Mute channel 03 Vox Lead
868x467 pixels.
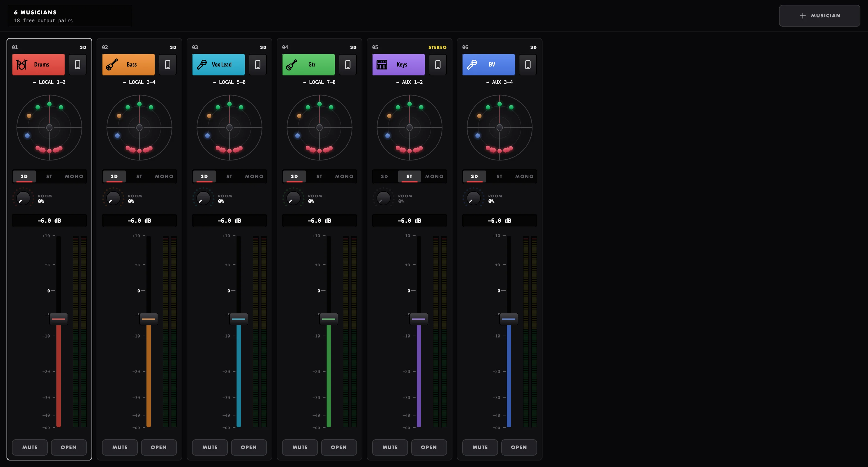[x=210, y=447]
